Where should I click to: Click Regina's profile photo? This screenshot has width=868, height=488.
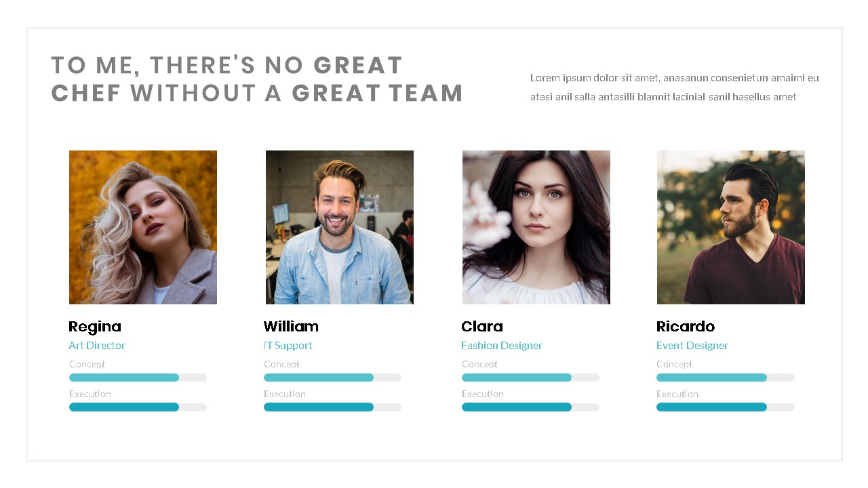click(x=143, y=227)
